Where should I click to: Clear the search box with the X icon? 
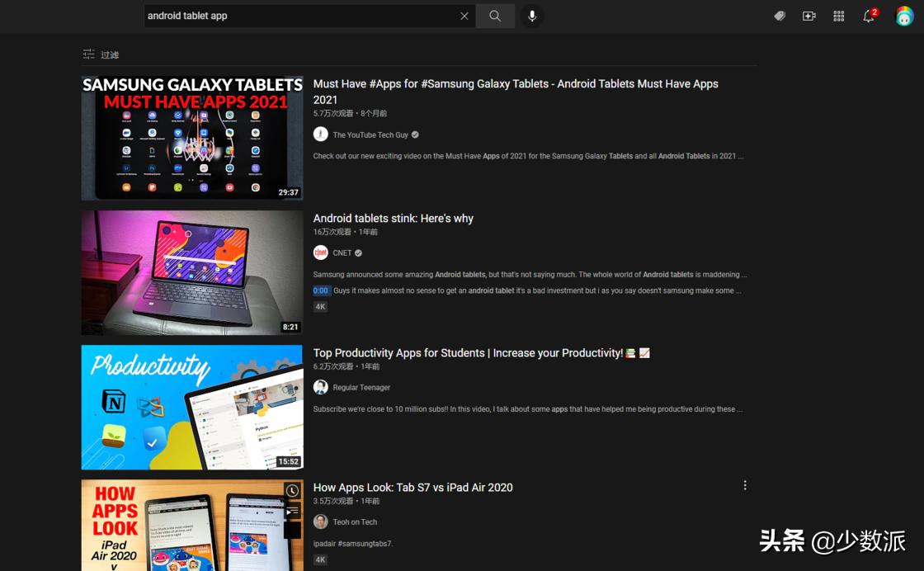point(464,16)
